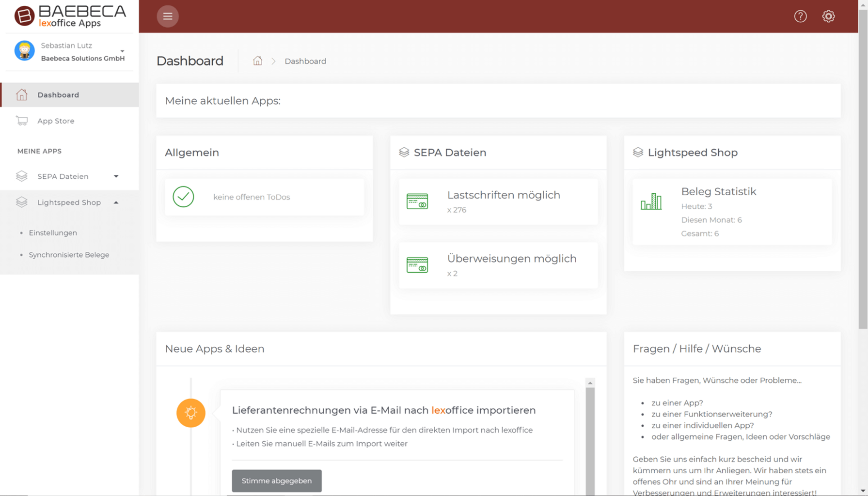
Task: Click Sebastian Lutz user avatar
Action: point(25,51)
